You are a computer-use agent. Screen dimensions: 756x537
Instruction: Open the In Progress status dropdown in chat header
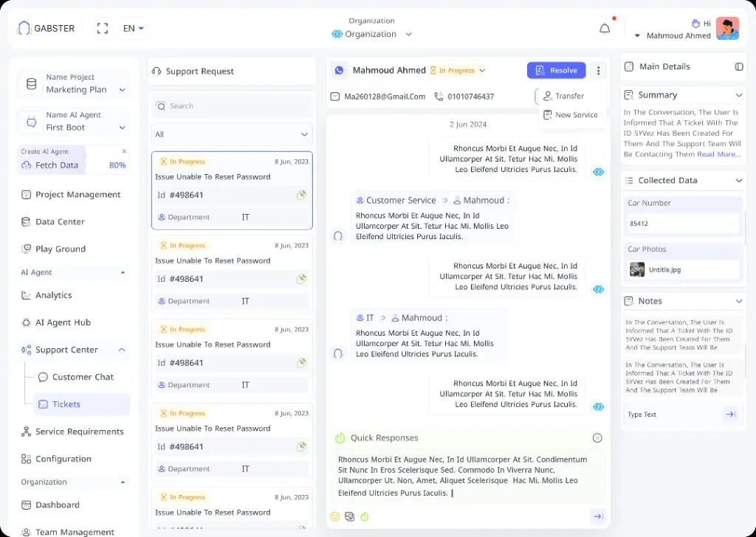(457, 70)
